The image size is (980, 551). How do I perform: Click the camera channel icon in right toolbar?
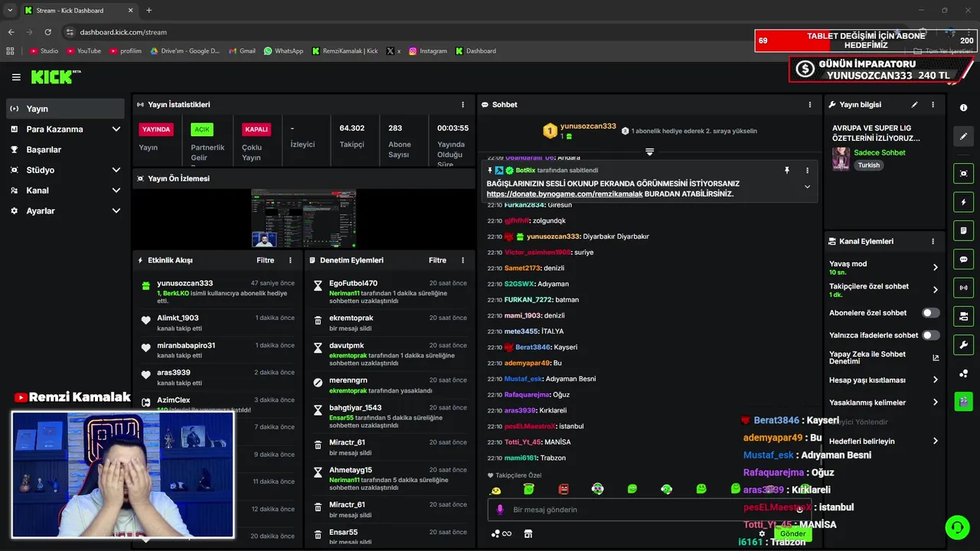[x=964, y=316]
